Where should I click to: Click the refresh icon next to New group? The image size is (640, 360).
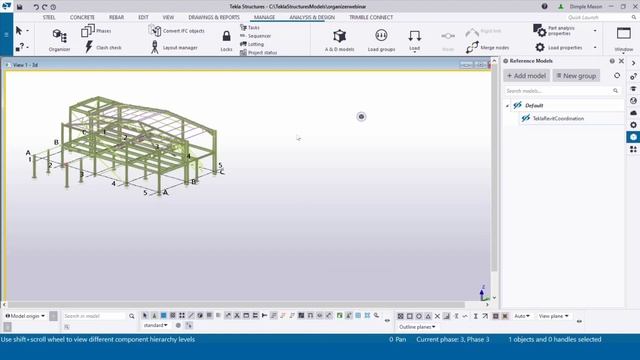(617, 76)
